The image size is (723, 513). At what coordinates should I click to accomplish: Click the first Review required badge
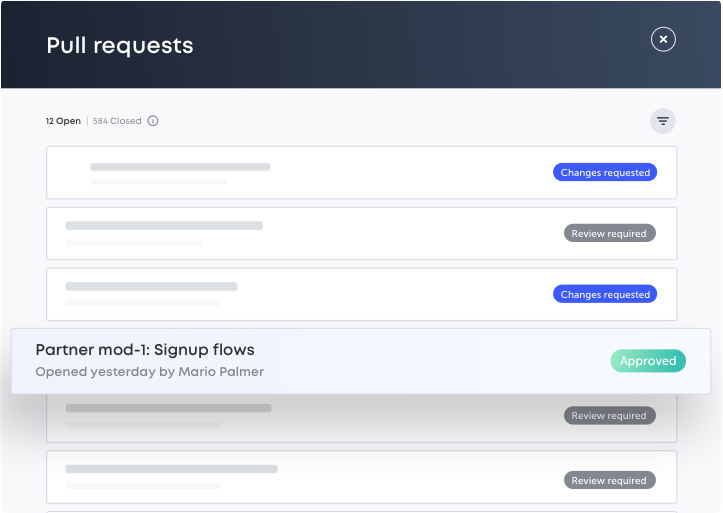click(x=610, y=233)
